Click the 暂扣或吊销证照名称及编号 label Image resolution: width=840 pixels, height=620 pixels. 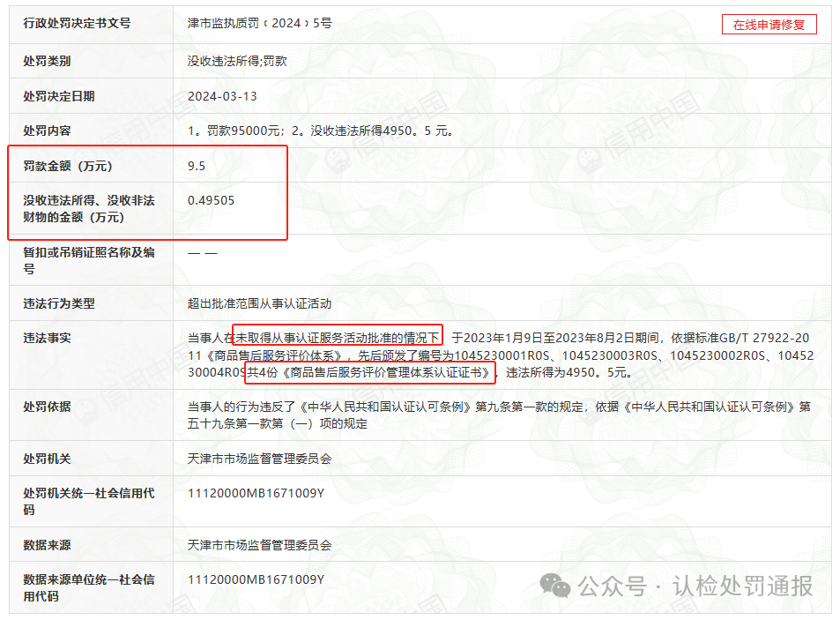point(89,260)
